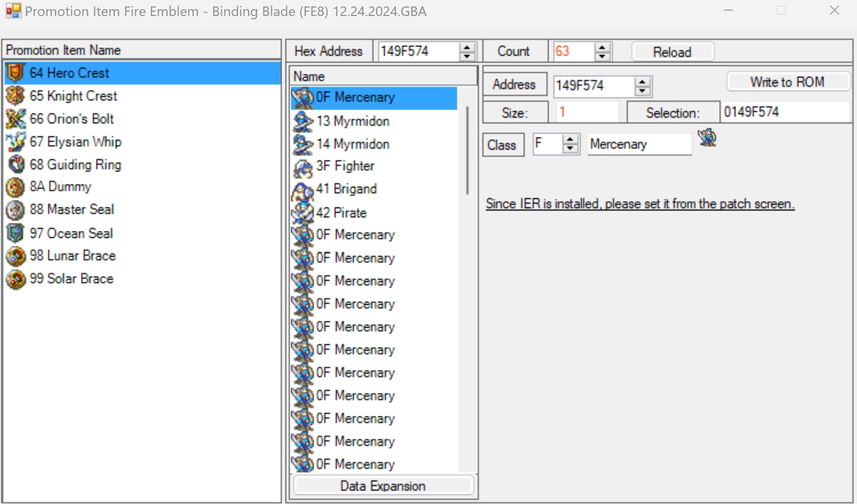The width and height of the screenshot is (857, 504).
Task: Click the Hero Crest item icon
Action: click(x=15, y=73)
